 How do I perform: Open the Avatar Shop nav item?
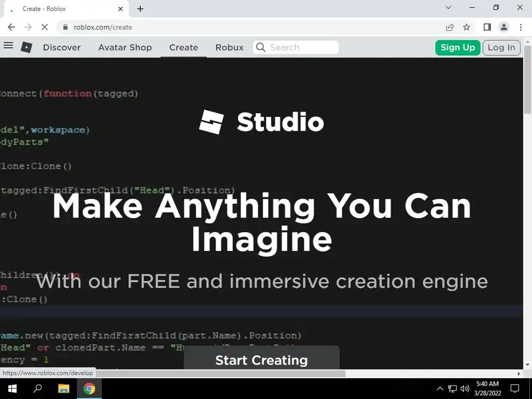[x=125, y=47]
